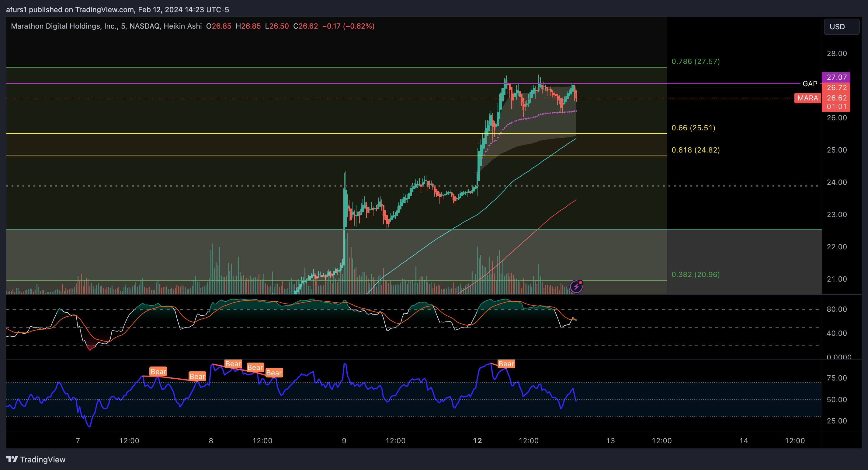Click the Bear label on the red line before date 8
The image size is (868, 470).
pos(197,377)
